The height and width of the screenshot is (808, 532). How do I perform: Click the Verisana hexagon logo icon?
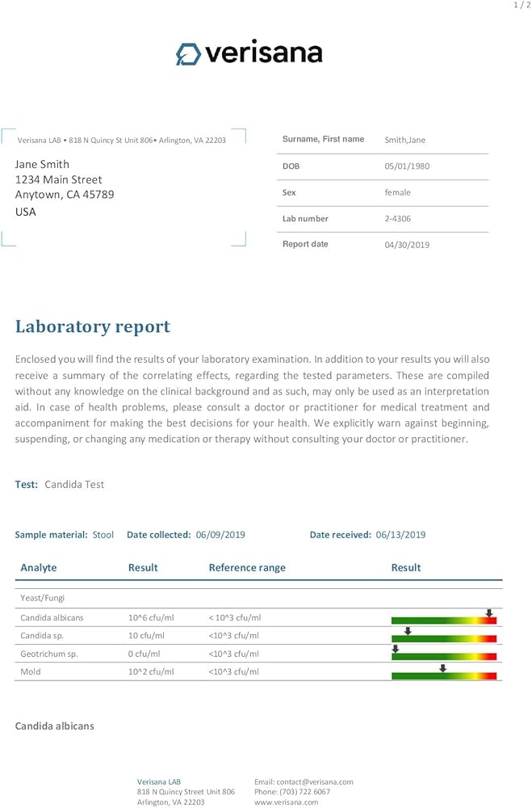pyautogui.click(x=188, y=54)
